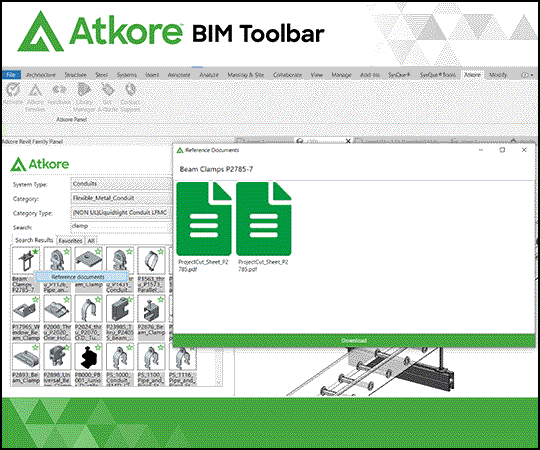Image resolution: width=540 pixels, height=450 pixels.
Task: Select the P1563 thru P1573 Parallel clamp thumbnail
Action: pos(151,261)
